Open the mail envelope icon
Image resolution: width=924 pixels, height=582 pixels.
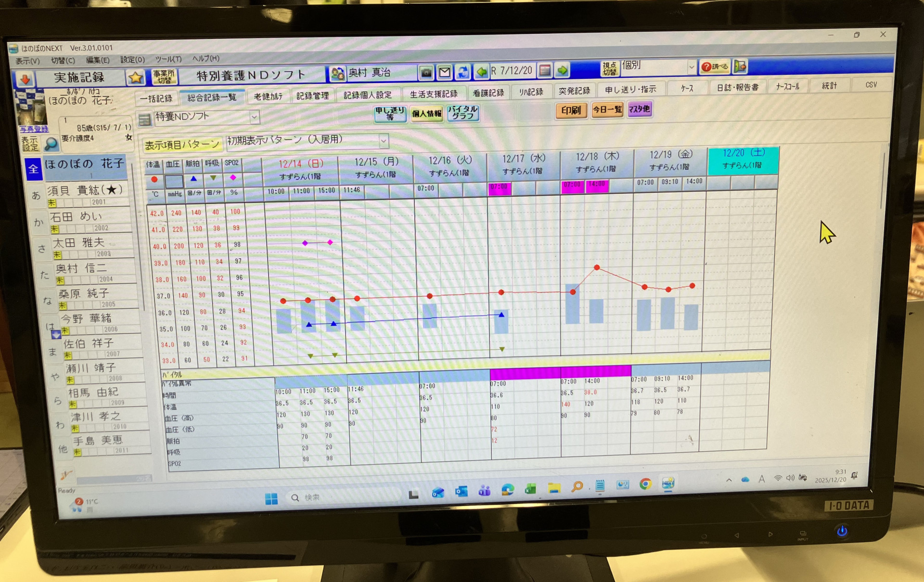[445, 73]
